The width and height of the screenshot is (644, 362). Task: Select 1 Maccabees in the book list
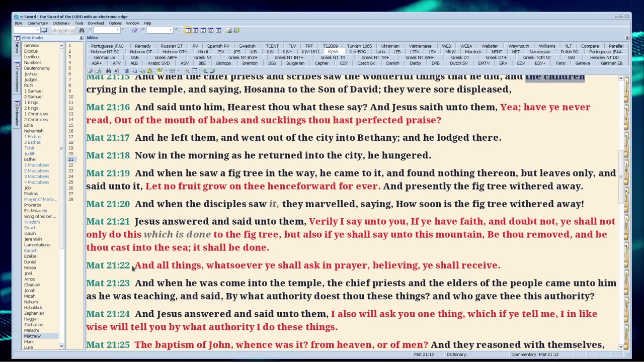point(37,165)
